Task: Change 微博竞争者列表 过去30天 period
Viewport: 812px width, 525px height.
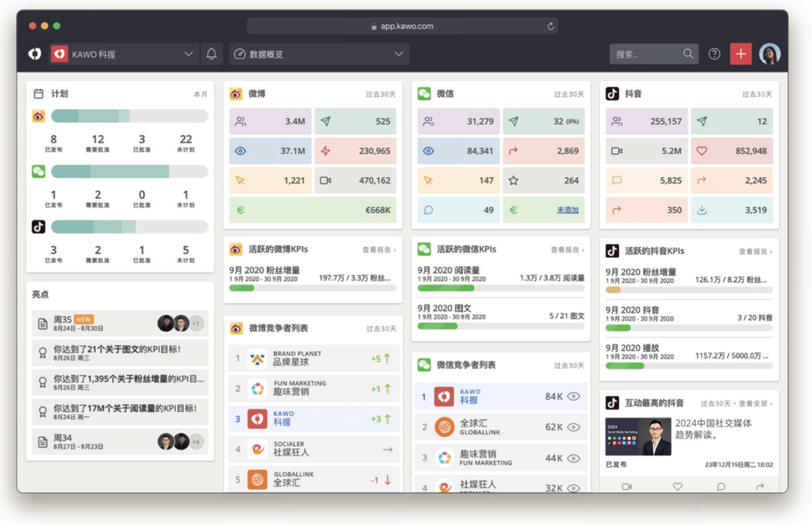Action: pos(381,329)
